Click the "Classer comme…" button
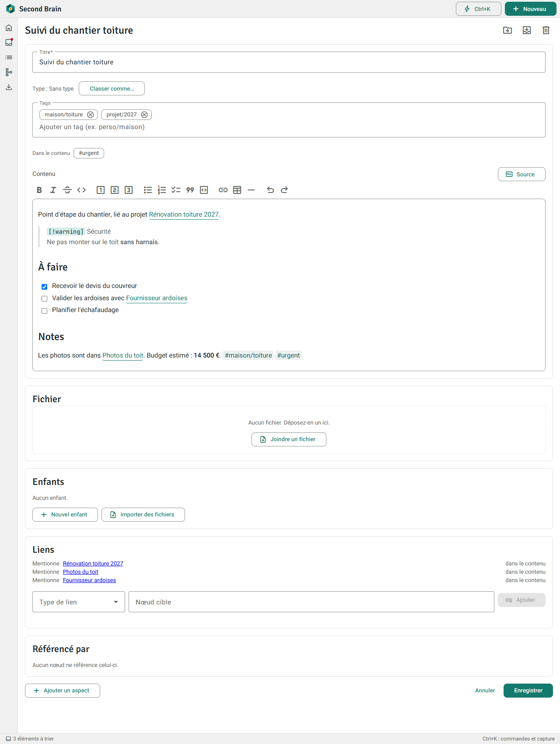This screenshot has height=744, width=560. coord(112,88)
